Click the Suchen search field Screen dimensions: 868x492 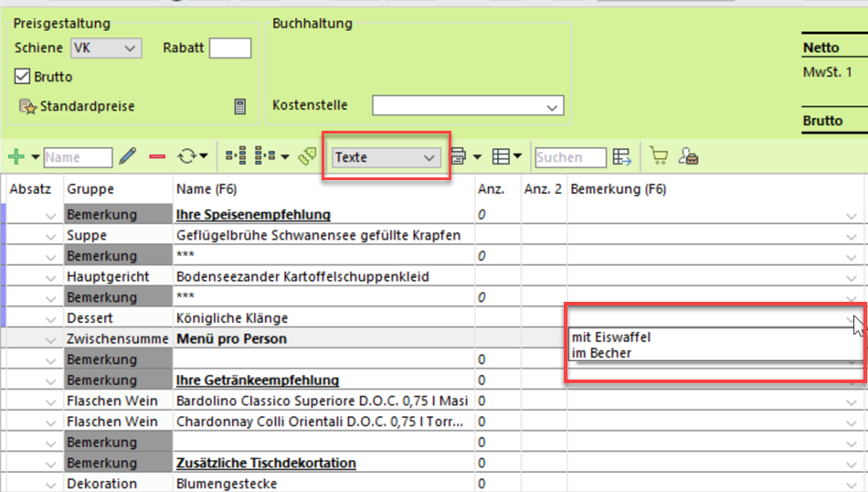pyautogui.click(x=569, y=157)
